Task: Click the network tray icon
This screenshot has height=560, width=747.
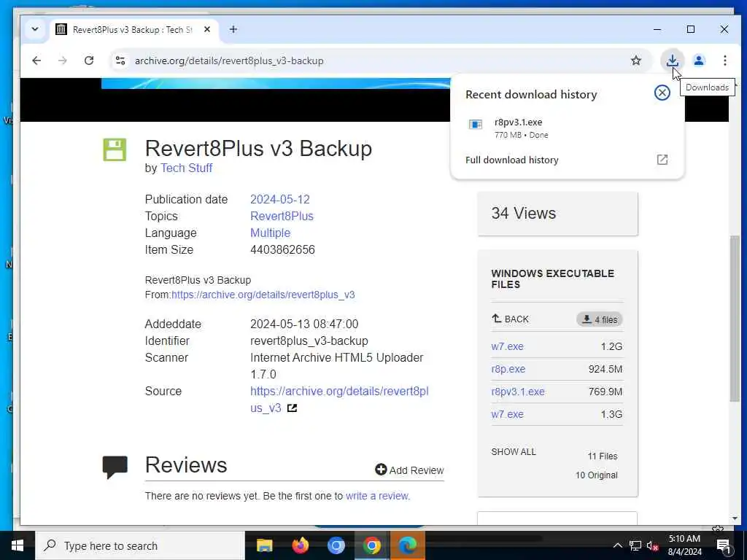Action: click(x=635, y=545)
